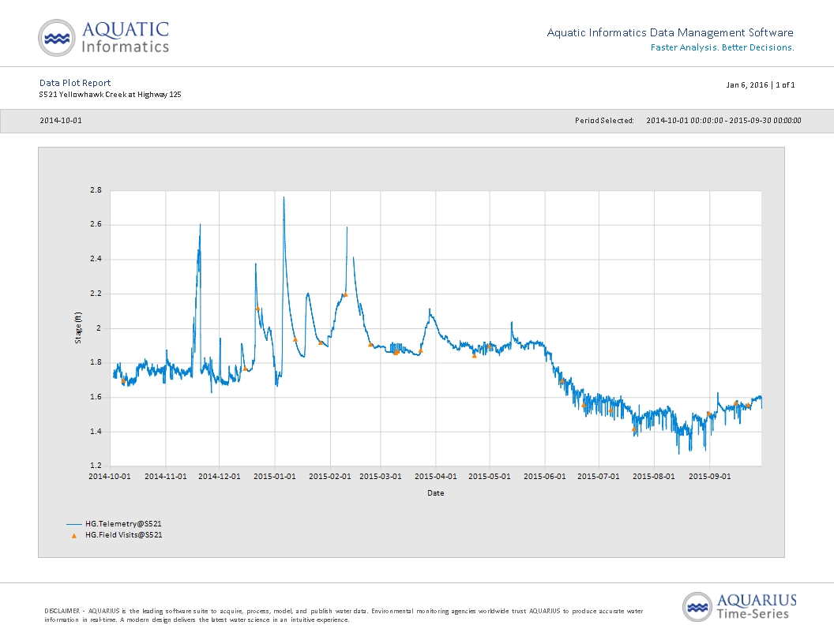The height and width of the screenshot is (644, 834).
Task: Select the HG.Telemetry@S521 legend label
Action: [123, 524]
